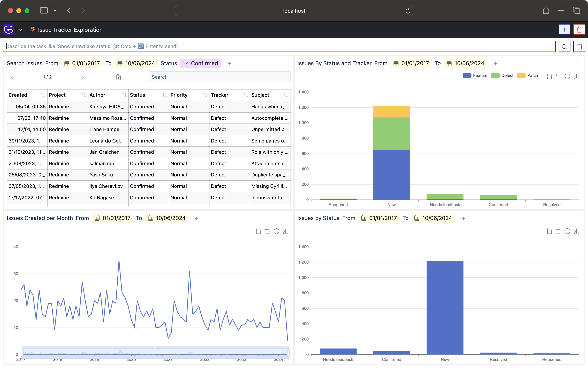Expand the chevron next to app logo

pyautogui.click(x=21, y=30)
